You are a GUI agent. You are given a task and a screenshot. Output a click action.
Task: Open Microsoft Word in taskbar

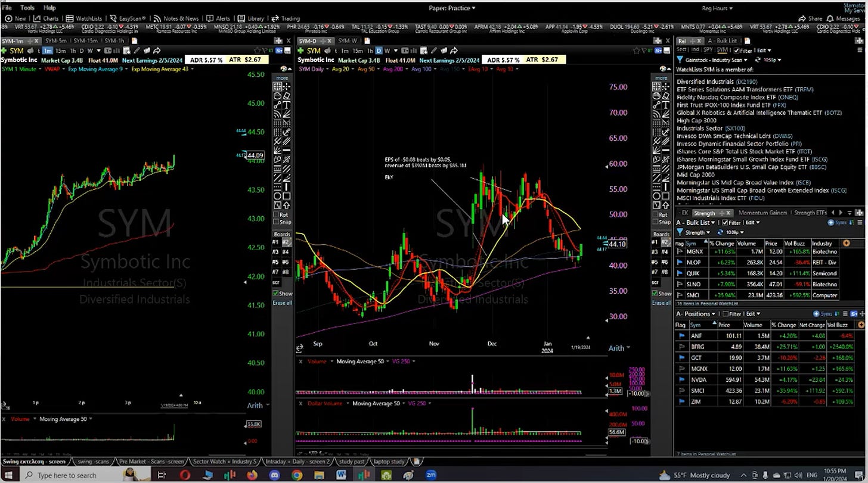341,475
